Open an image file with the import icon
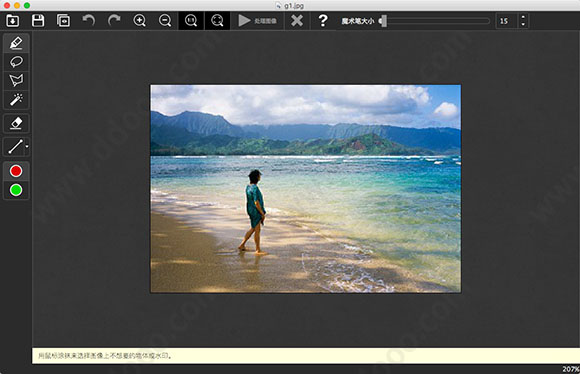The image size is (580, 374). [13, 21]
